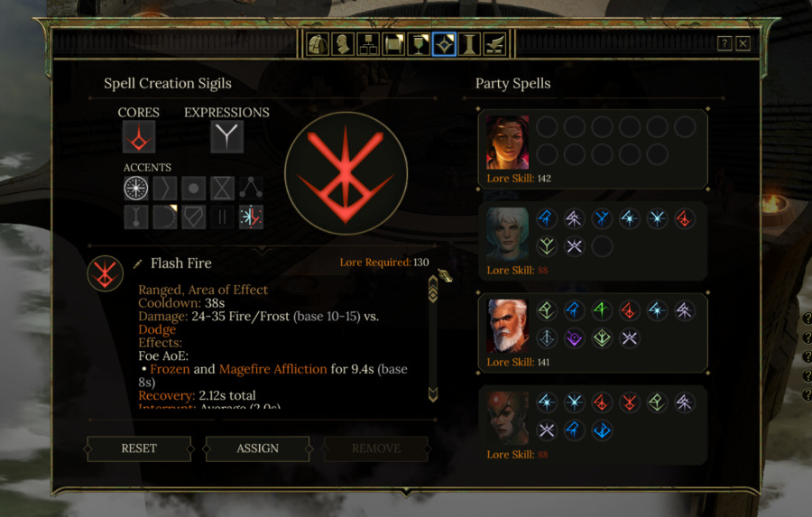The width and height of the screenshot is (812, 517).
Task: Toggle the colored frost-fire accent sigil
Action: (x=251, y=217)
